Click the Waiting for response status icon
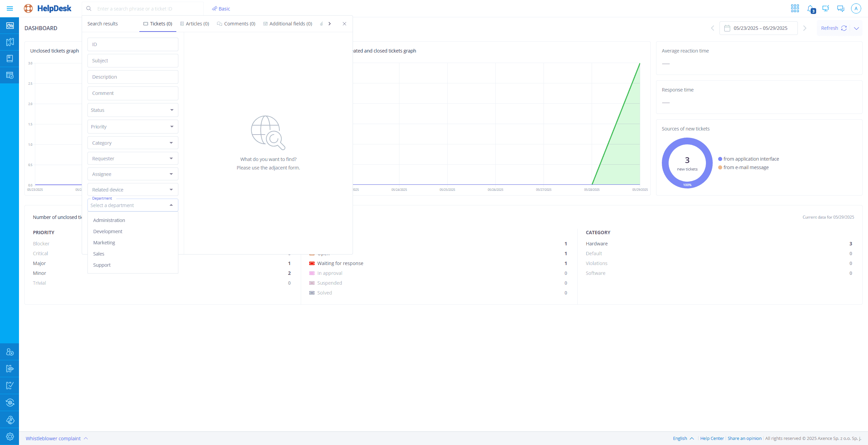This screenshot has width=868, height=445. [x=312, y=263]
